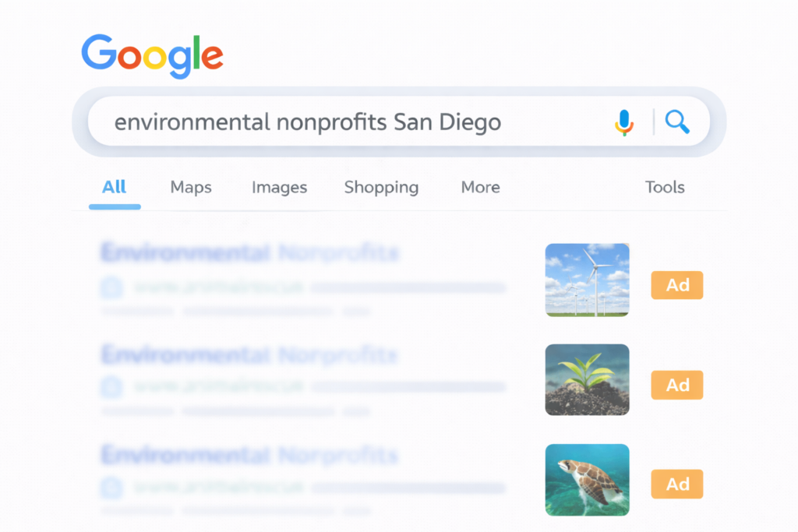This screenshot has width=798, height=532.
Task: Switch to the Maps tab
Action: [x=191, y=187]
